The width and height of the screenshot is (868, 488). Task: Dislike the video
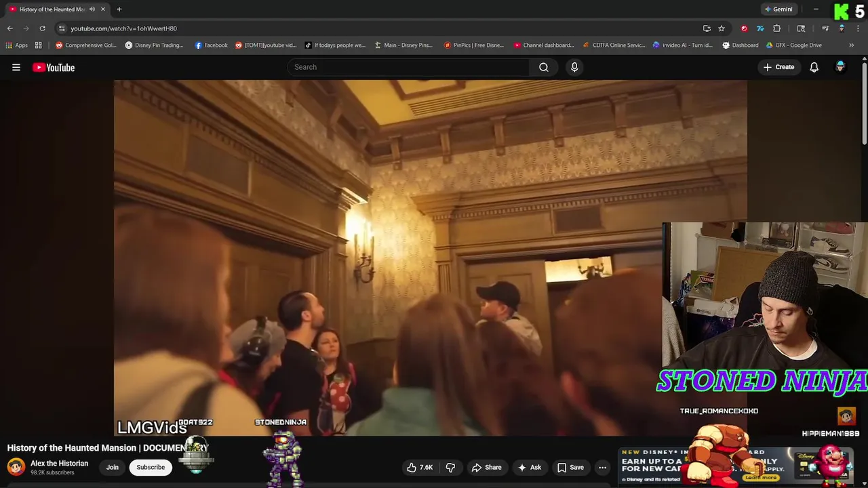coord(450,467)
